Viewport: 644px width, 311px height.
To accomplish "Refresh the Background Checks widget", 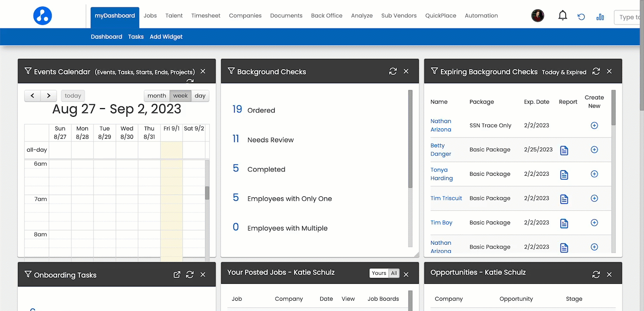I will [x=393, y=72].
